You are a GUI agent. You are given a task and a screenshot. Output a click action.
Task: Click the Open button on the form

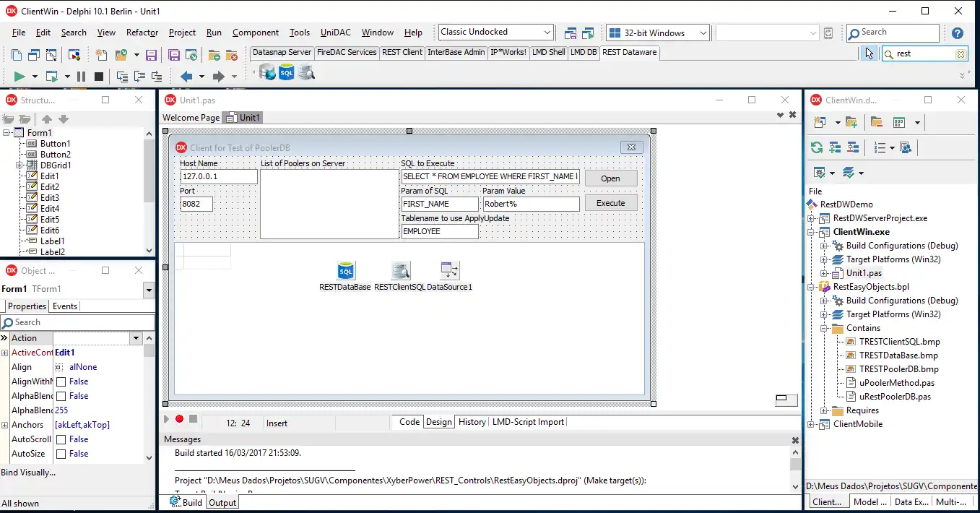point(610,178)
